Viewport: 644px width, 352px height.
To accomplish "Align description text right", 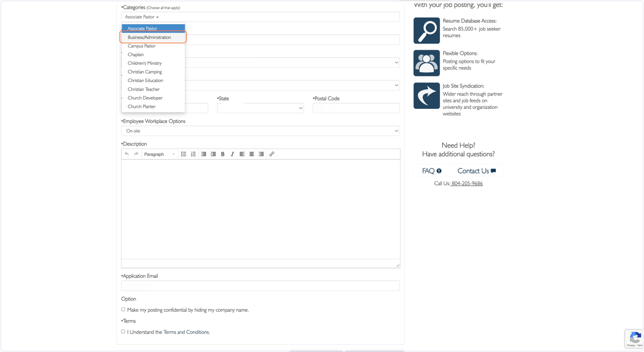I will pyautogui.click(x=261, y=154).
